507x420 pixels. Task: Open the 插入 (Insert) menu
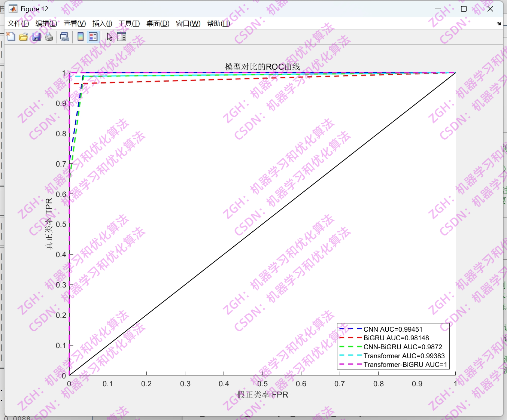pos(101,23)
